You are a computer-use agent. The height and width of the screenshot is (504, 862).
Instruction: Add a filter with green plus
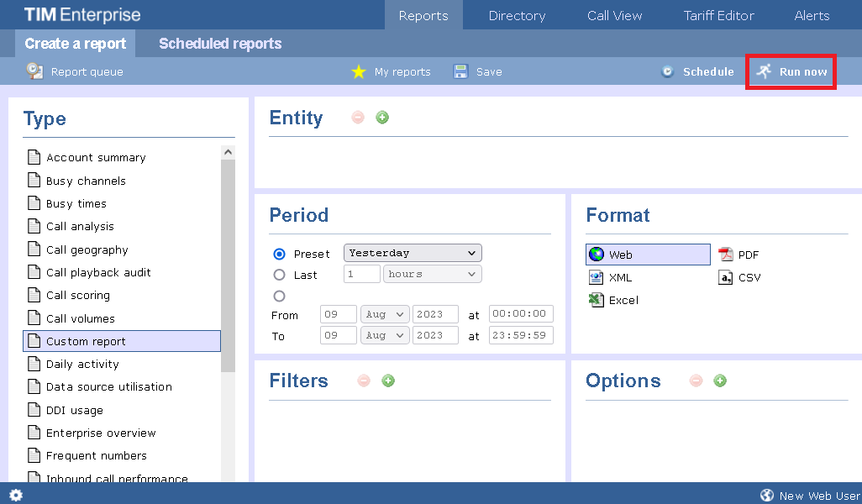click(x=388, y=381)
